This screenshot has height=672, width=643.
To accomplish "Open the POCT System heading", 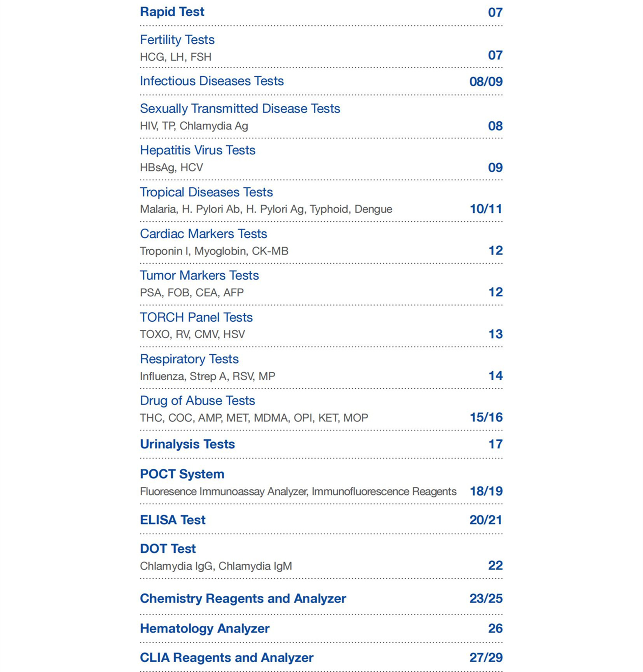I will (182, 474).
